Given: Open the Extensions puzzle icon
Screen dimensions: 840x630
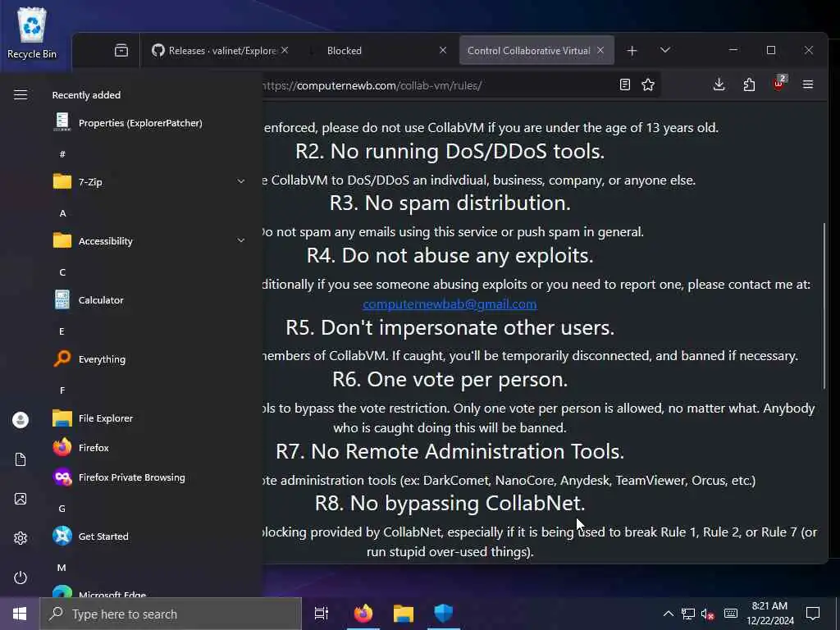Looking at the screenshot, I should 749,84.
